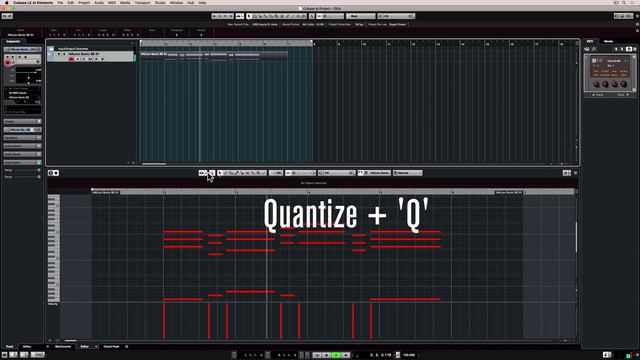Open the project Quantize Presets dropdown

396,16
